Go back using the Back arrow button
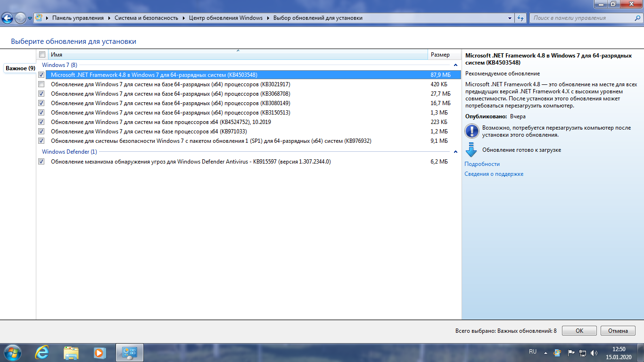 pos(8,18)
